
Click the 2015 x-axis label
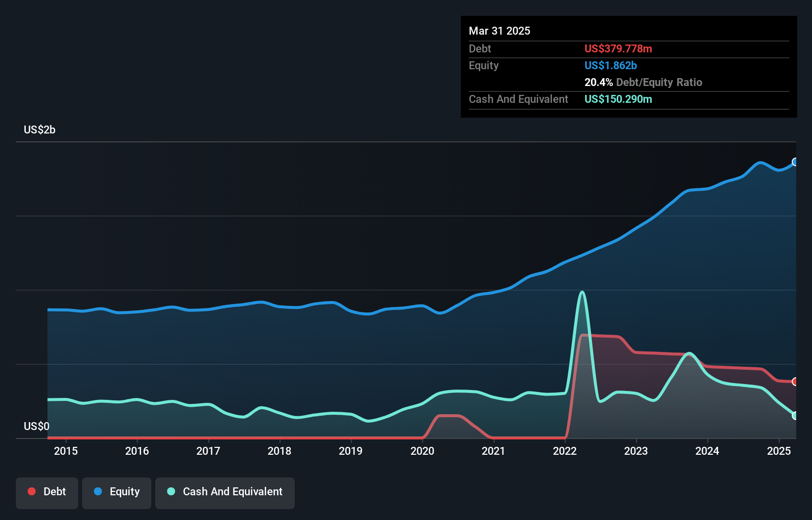(x=66, y=451)
